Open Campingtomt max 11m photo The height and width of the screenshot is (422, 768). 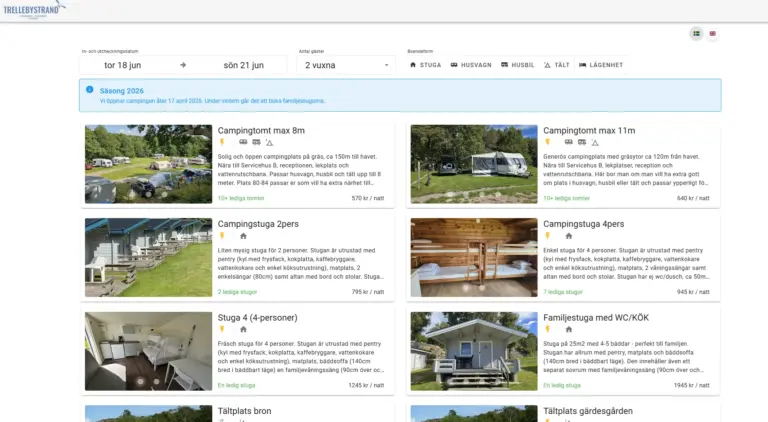pos(474,164)
